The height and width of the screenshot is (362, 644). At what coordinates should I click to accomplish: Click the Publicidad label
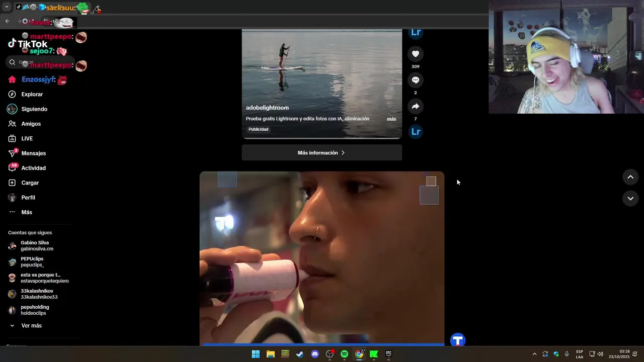click(258, 129)
